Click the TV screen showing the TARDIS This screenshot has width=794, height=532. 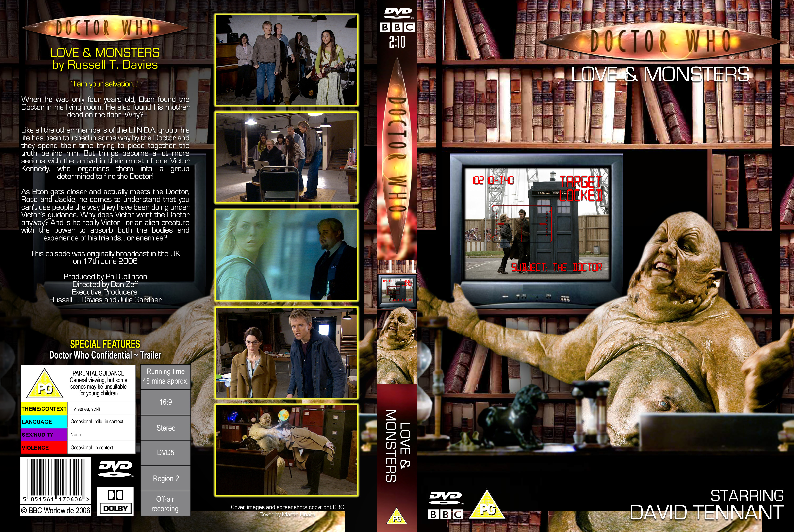click(x=536, y=223)
